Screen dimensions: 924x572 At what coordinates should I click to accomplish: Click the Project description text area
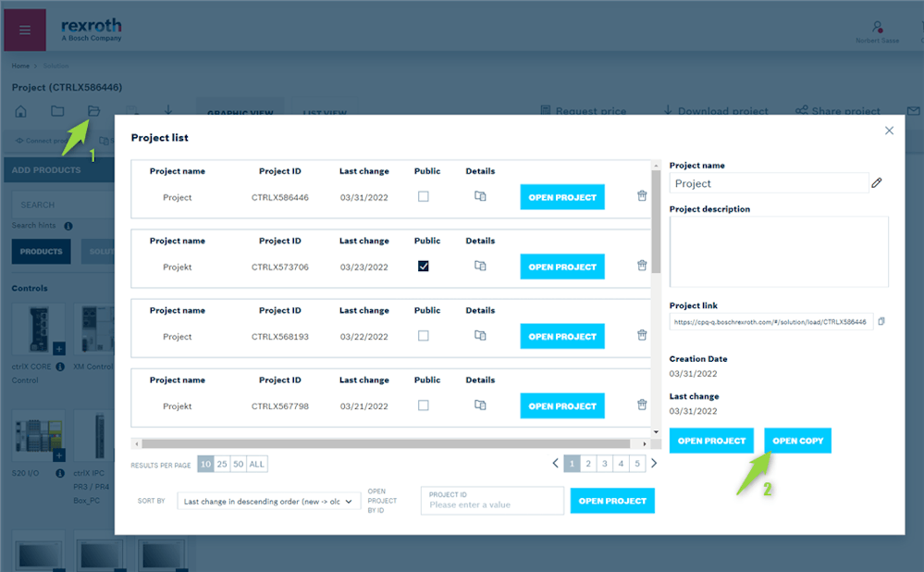(x=779, y=252)
